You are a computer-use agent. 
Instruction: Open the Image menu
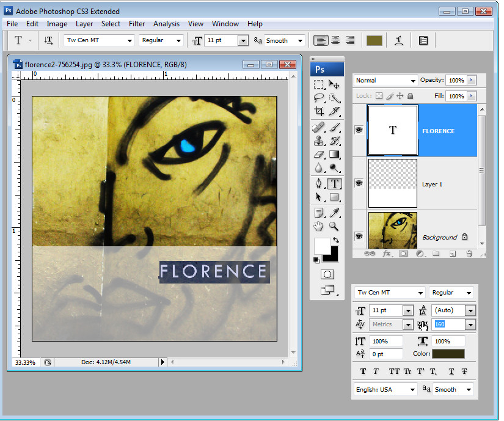57,24
